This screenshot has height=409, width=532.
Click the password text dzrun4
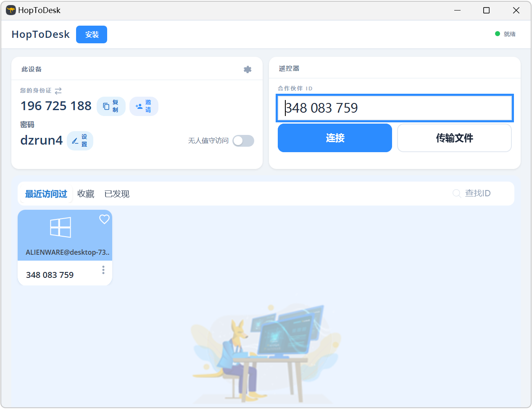tap(42, 140)
